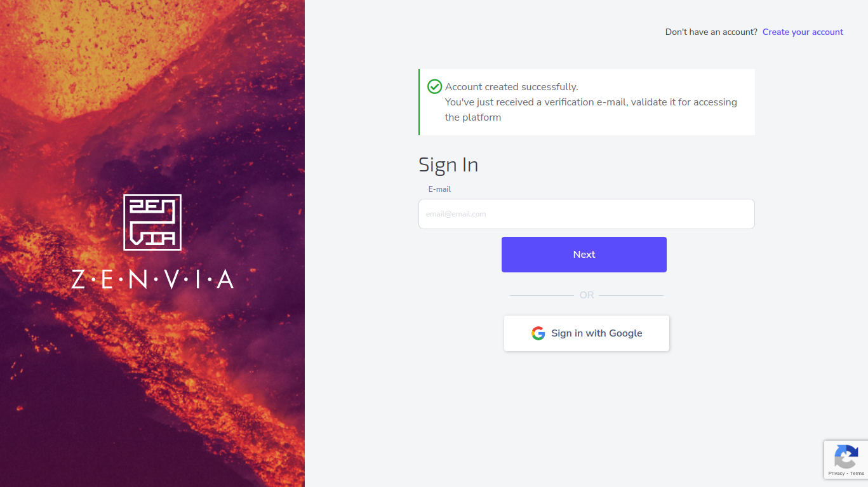Choose the "Sign in with Google" text
The height and width of the screenshot is (487, 868).
[596, 333]
